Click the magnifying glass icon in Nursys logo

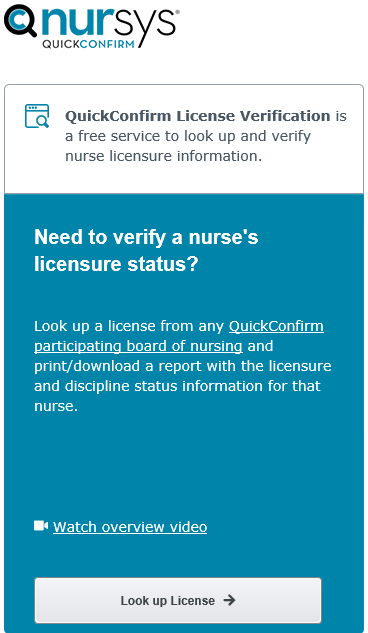point(20,20)
